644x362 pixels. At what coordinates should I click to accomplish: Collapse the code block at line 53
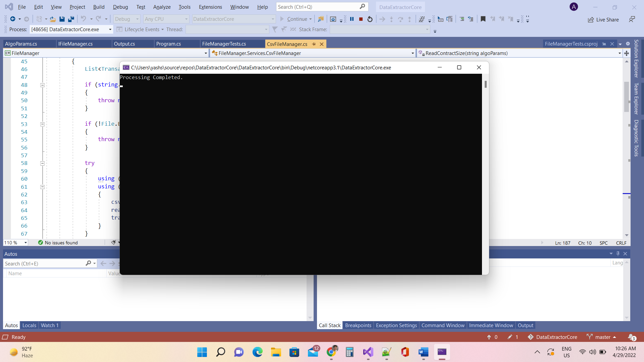43,124
